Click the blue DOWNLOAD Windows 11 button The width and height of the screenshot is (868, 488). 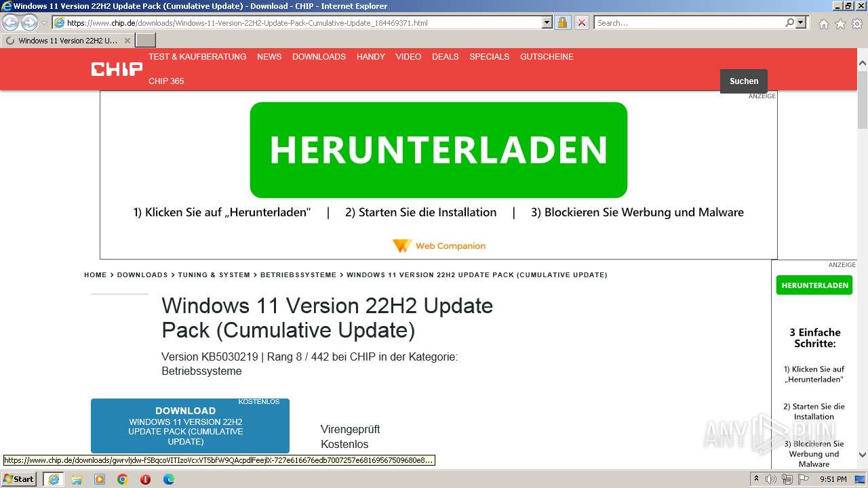[190, 426]
